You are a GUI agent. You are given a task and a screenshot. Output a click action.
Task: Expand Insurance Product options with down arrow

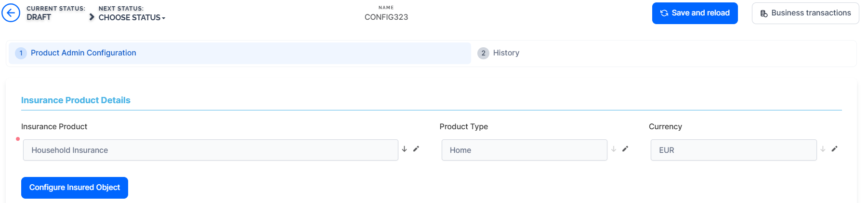(405, 149)
